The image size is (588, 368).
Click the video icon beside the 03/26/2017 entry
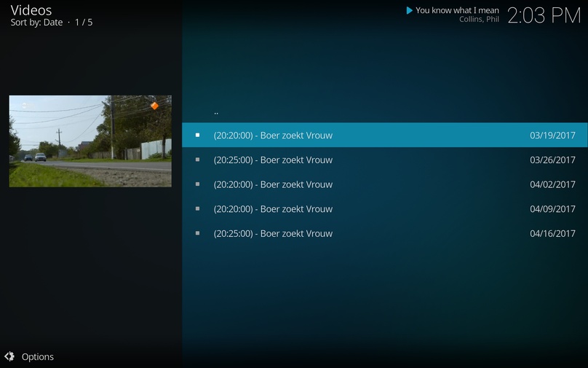[198, 160]
